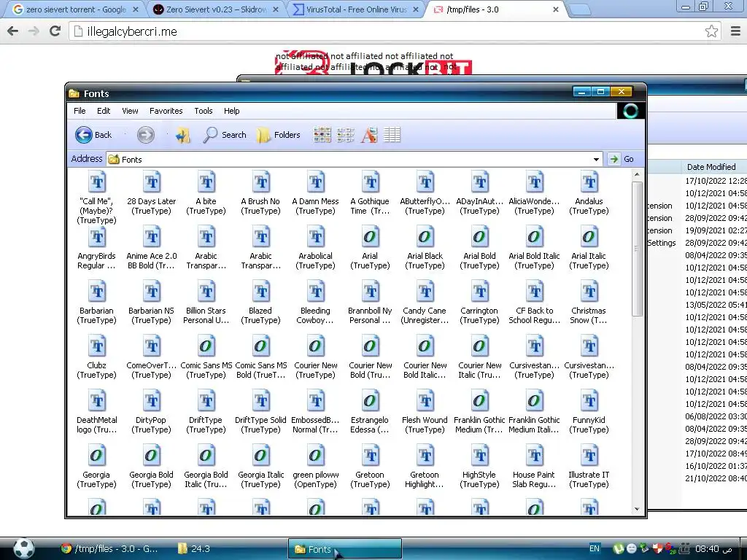This screenshot has width=747, height=560.
Task: Click the Fonts window vertical scrollbar thumb
Action: [x=637, y=249]
